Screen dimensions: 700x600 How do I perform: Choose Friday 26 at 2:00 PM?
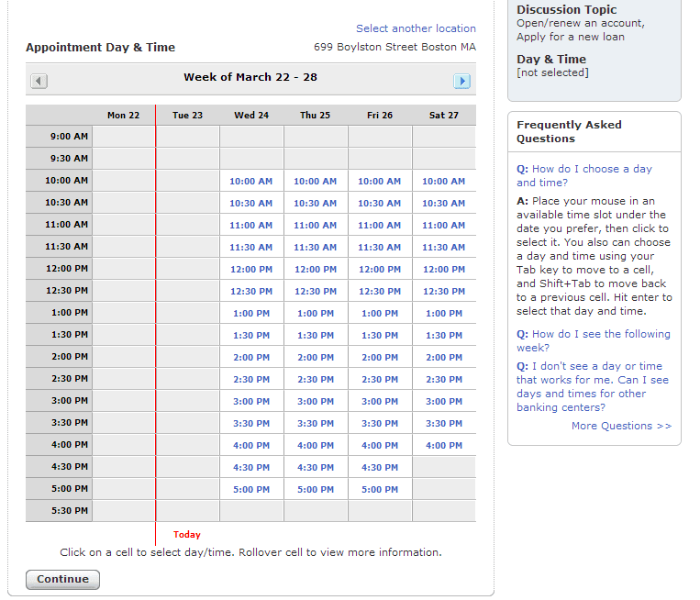pyautogui.click(x=380, y=358)
